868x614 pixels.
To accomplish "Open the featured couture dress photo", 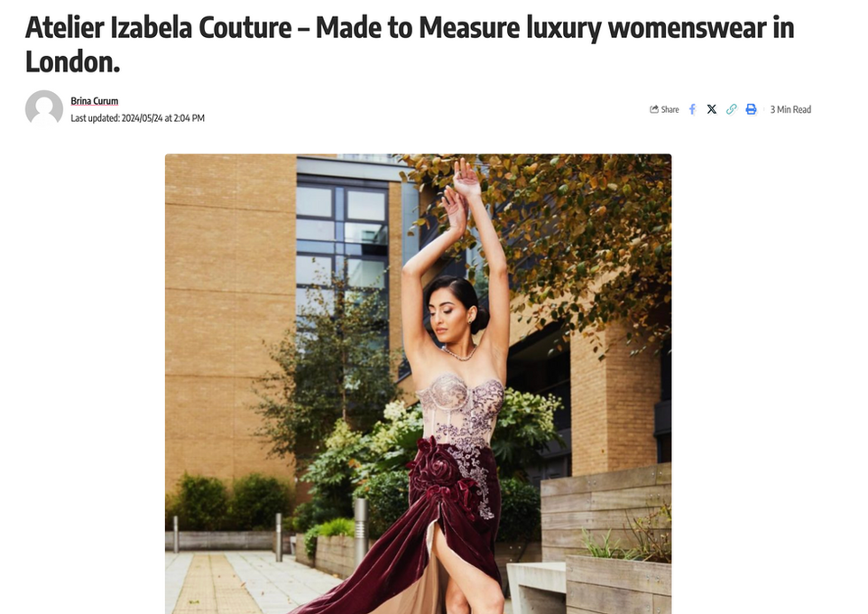I will click(x=418, y=384).
